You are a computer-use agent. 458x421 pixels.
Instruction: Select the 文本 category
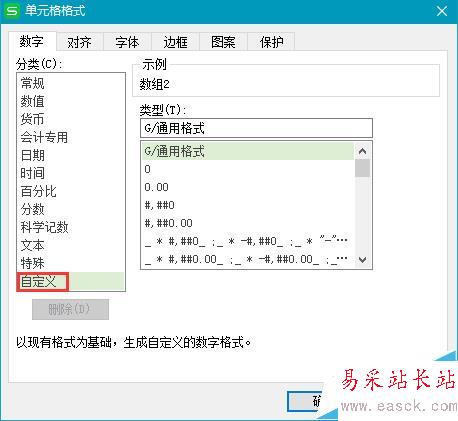(x=71, y=245)
